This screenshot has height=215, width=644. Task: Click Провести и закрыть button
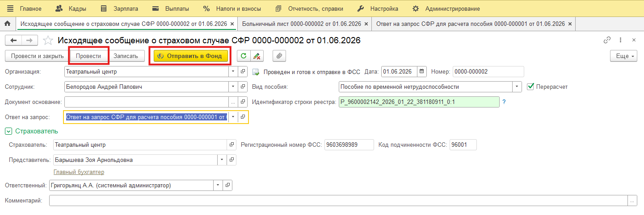pos(37,56)
